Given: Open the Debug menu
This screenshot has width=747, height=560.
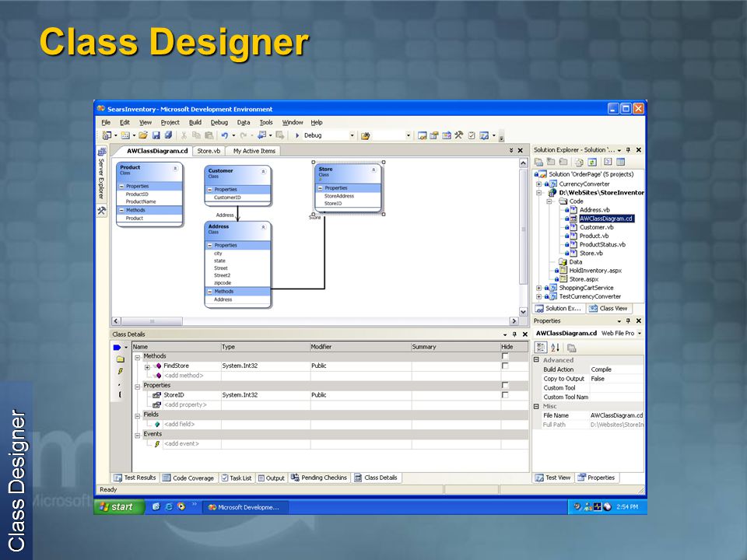Looking at the screenshot, I should [x=219, y=122].
